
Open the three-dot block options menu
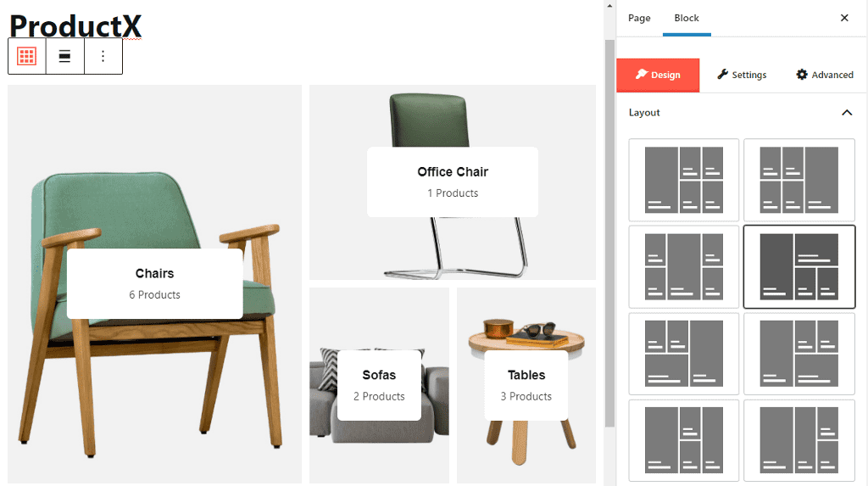(x=103, y=56)
